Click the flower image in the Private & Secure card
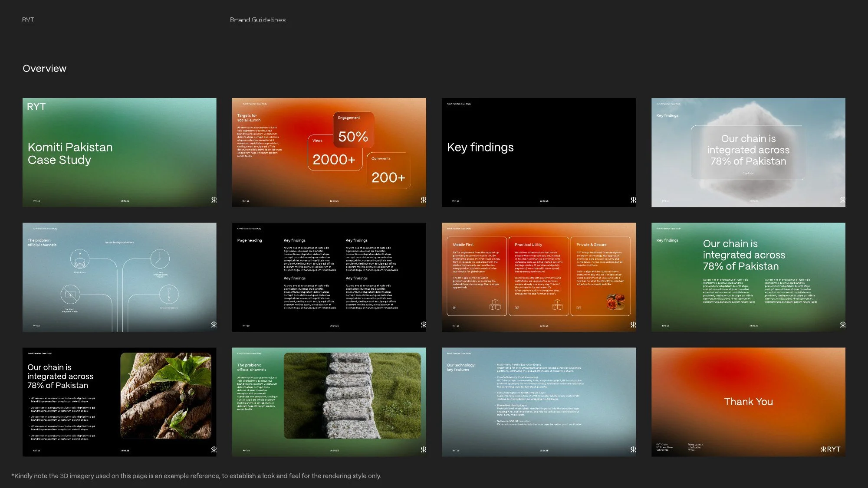Screen dimensions: 868x488 click(x=616, y=301)
